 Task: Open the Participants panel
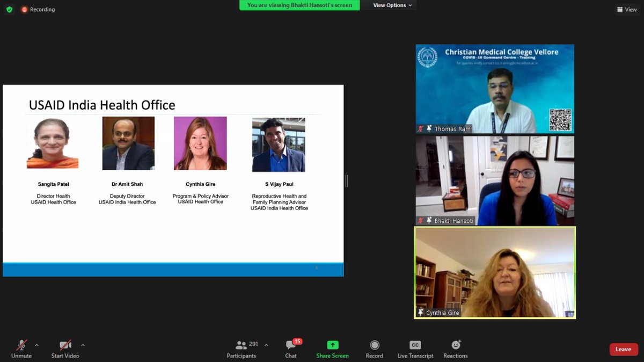click(x=241, y=349)
